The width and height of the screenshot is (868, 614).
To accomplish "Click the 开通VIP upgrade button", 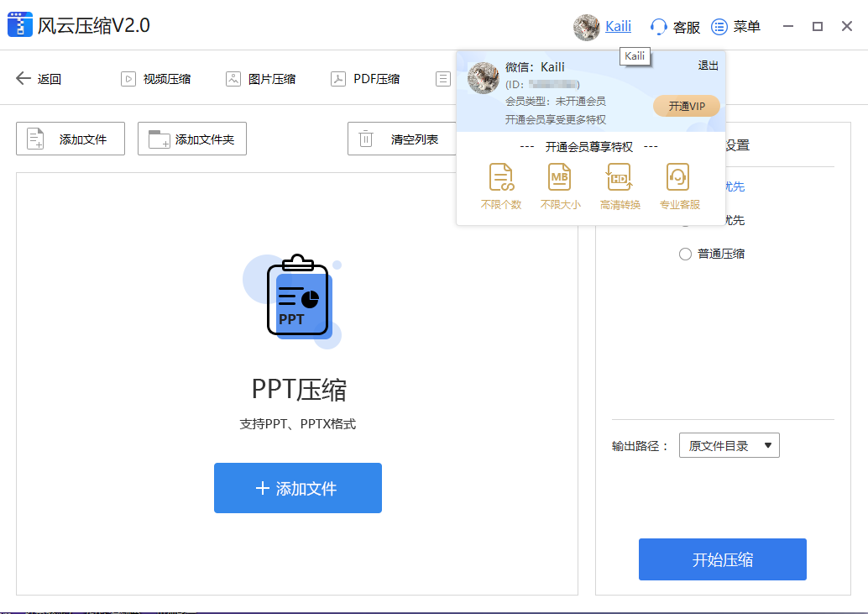I will (x=686, y=106).
